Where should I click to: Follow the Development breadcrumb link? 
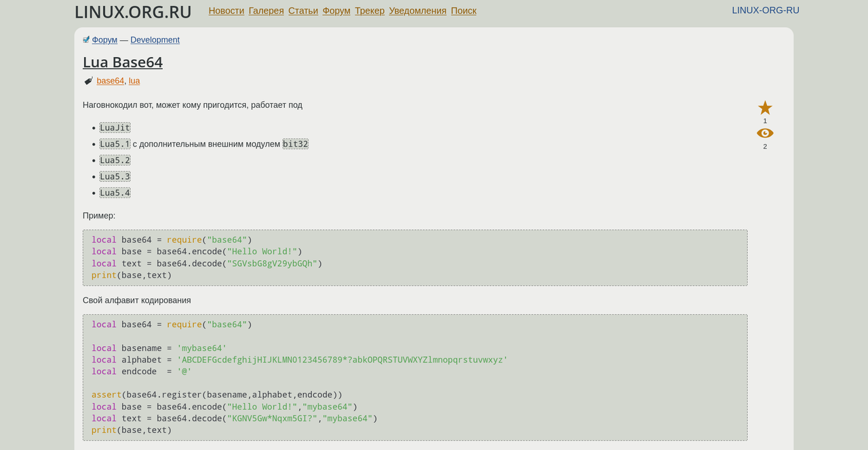(x=155, y=40)
